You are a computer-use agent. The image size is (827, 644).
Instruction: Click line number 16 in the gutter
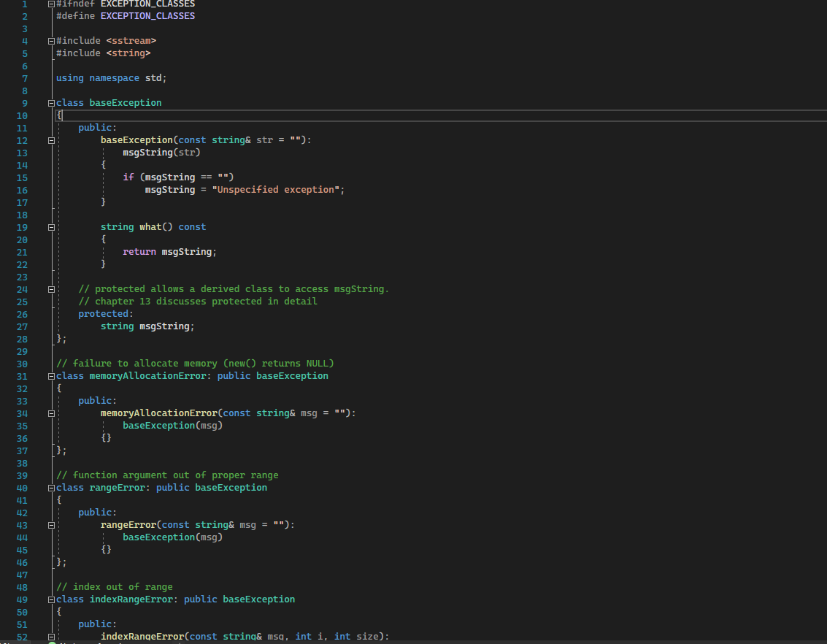click(22, 191)
